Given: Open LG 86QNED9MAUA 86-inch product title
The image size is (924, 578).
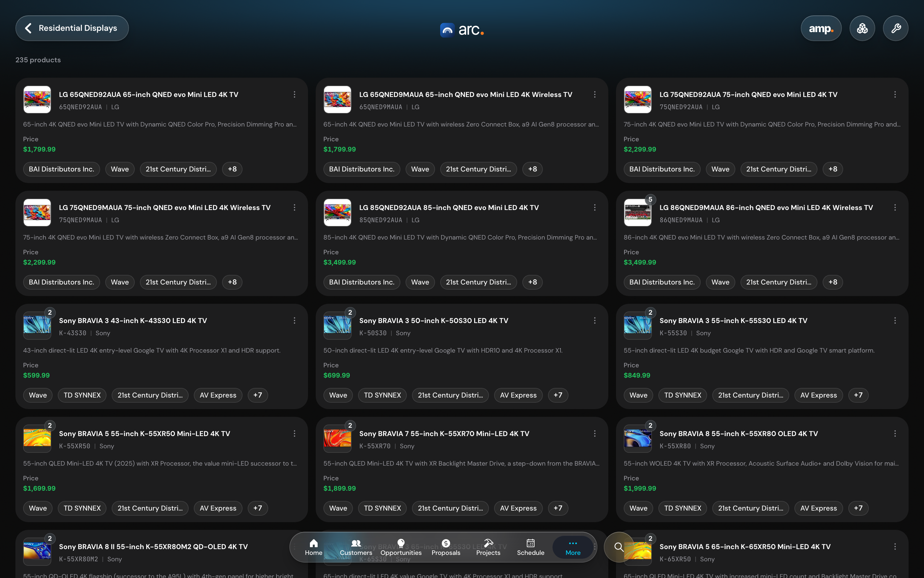Looking at the screenshot, I should [766, 207].
